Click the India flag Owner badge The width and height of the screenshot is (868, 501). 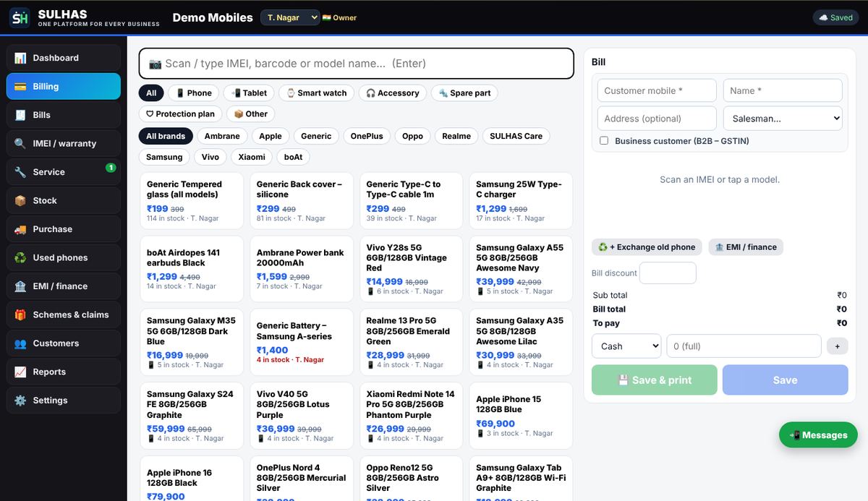(339, 17)
